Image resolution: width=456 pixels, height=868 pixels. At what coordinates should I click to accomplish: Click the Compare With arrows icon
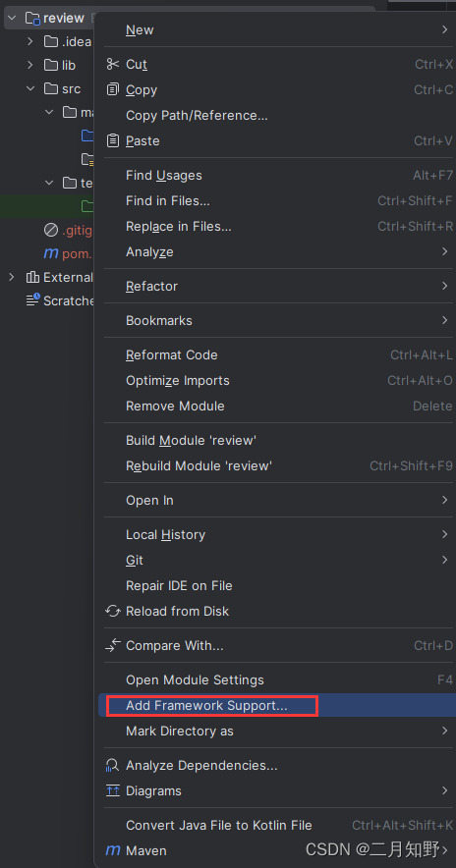point(113,645)
